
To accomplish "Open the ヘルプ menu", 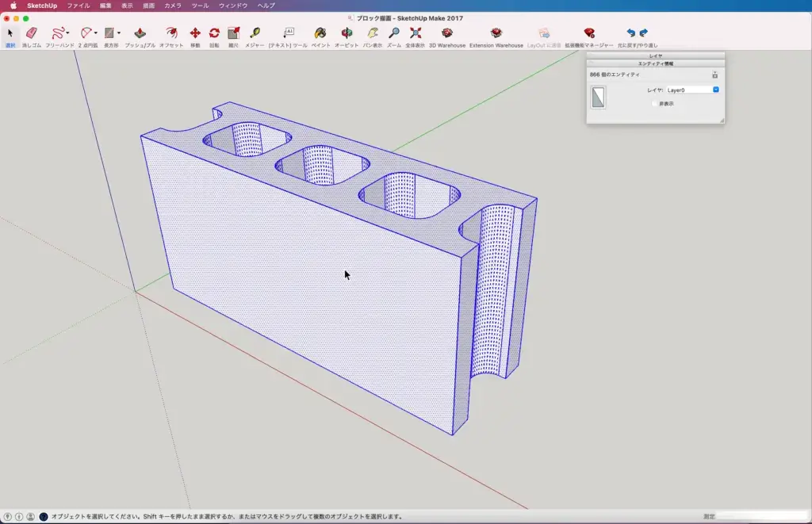I will (x=266, y=6).
